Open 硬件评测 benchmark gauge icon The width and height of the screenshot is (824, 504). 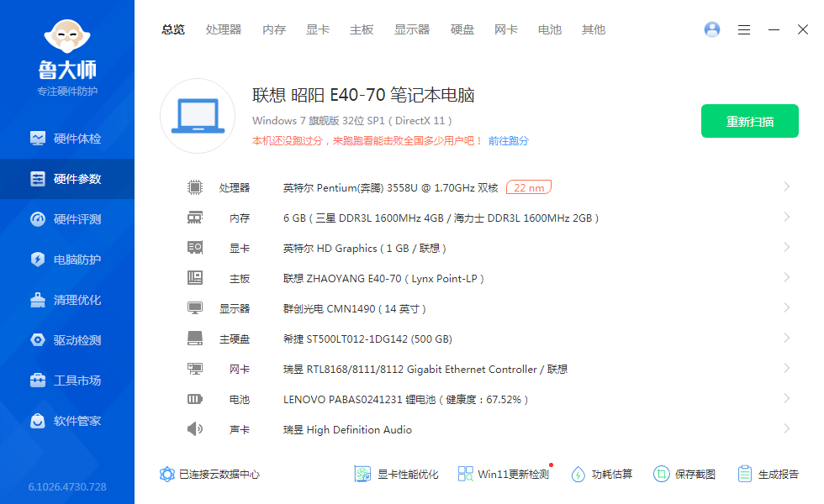click(x=38, y=219)
